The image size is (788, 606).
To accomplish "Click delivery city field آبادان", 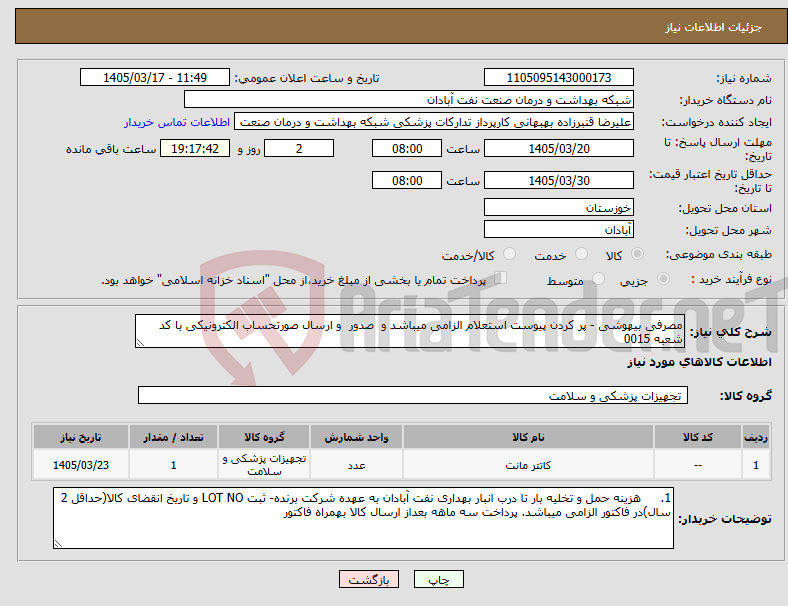I will pyautogui.click(x=558, y=230).
